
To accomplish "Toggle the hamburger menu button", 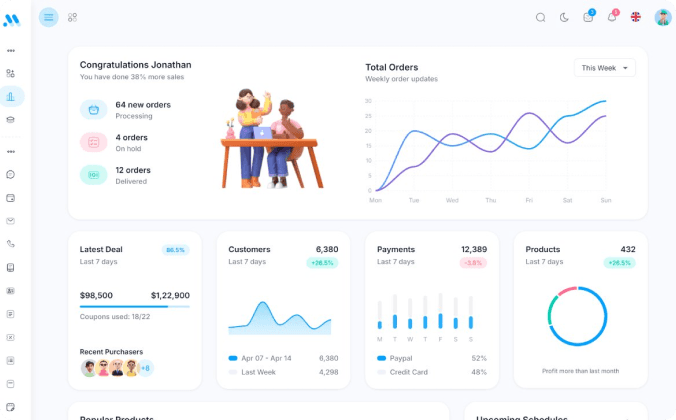I will [x=49, y=17].
